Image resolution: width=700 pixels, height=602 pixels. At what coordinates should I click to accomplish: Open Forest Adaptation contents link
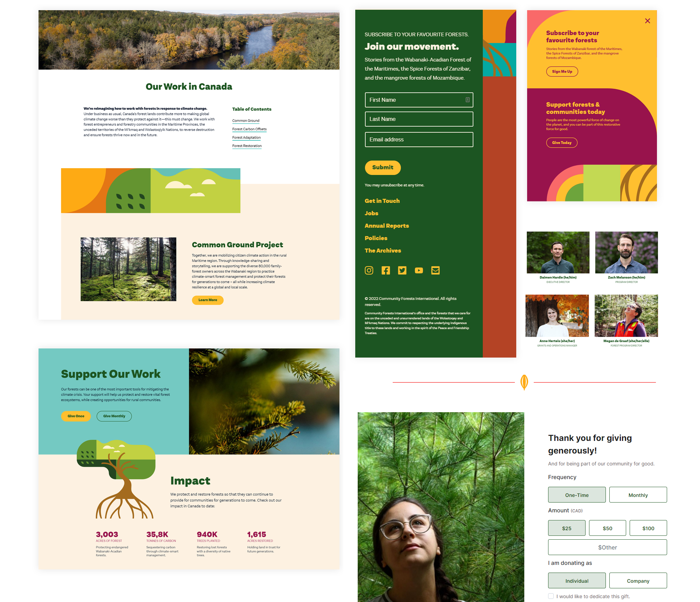point(246,138)
